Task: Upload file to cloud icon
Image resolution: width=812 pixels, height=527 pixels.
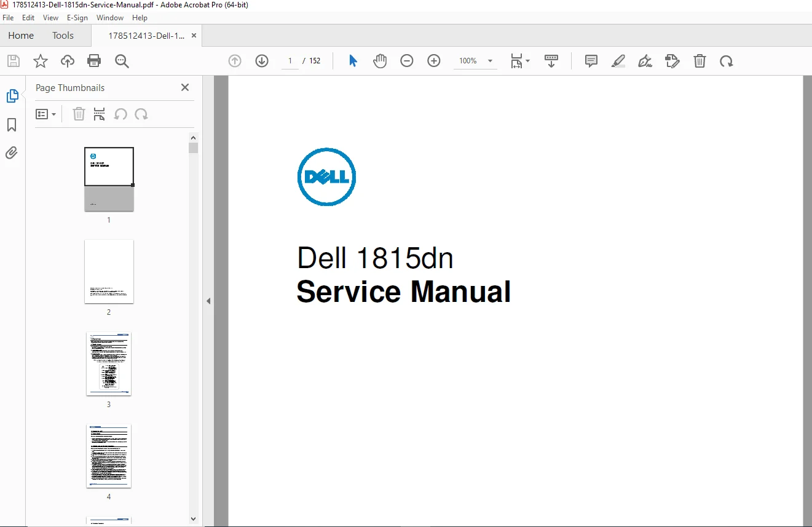Action: coord(68,61)
